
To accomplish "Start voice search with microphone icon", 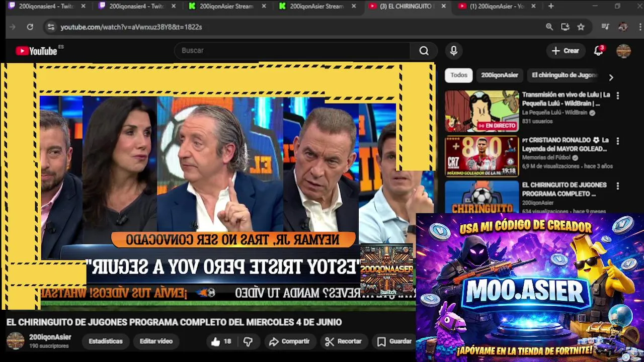I will 454,50.
